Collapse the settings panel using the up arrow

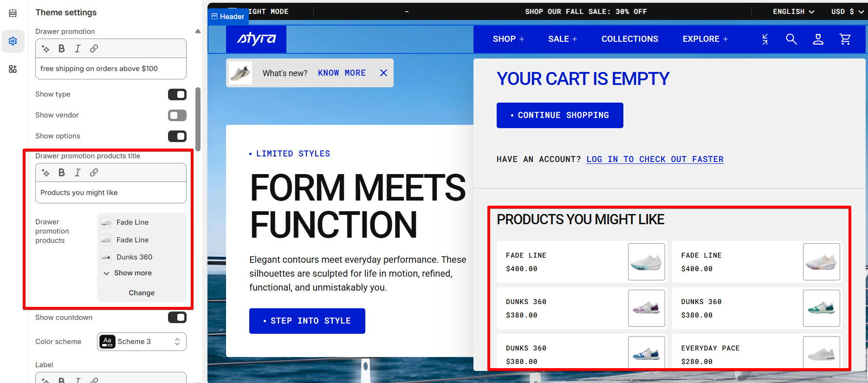pos(198,32)
